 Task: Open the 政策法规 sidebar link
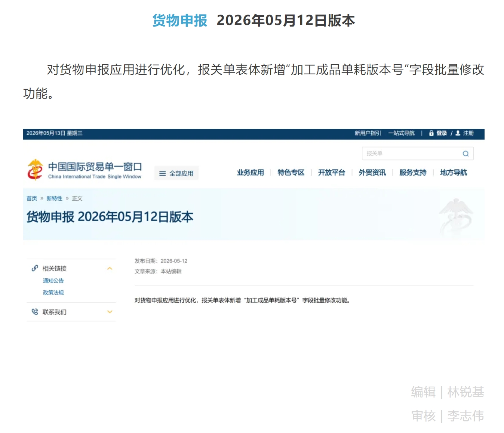tap(53, 293)
